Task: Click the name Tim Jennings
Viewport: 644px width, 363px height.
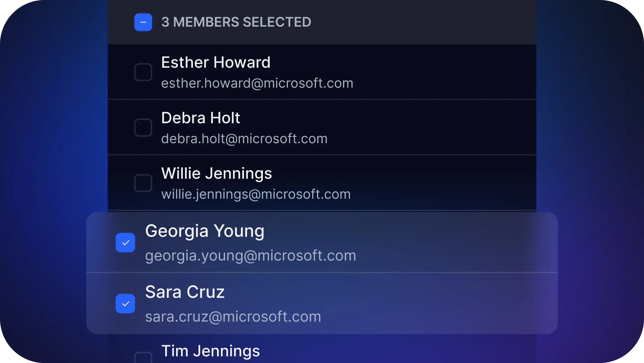Action: (x=210, y=351)
